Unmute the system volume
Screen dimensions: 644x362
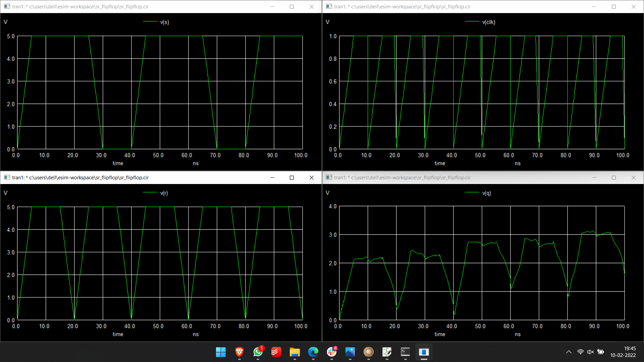pos(591,352)
